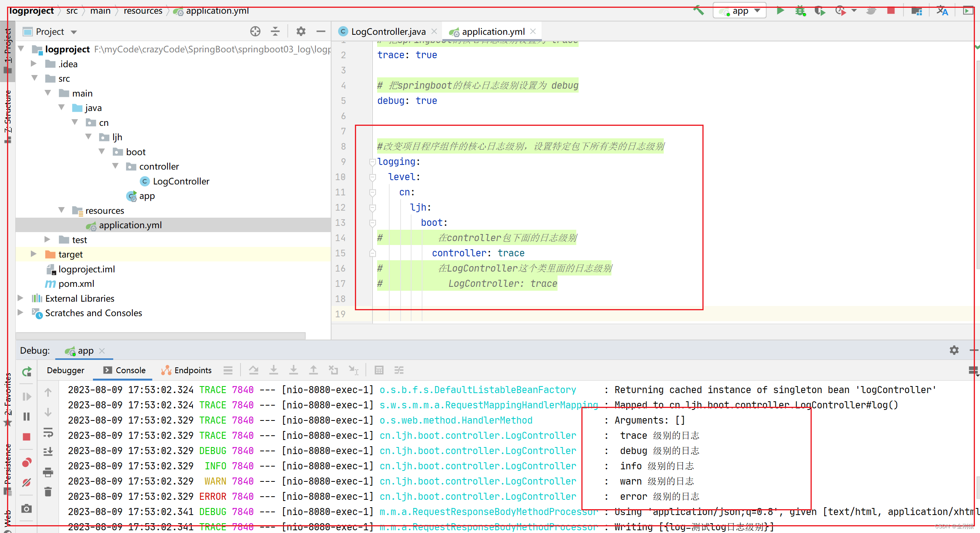Toggle scroll to end of console
The width and height of the screenshot is (980, 533).
(x=48, y=452)
